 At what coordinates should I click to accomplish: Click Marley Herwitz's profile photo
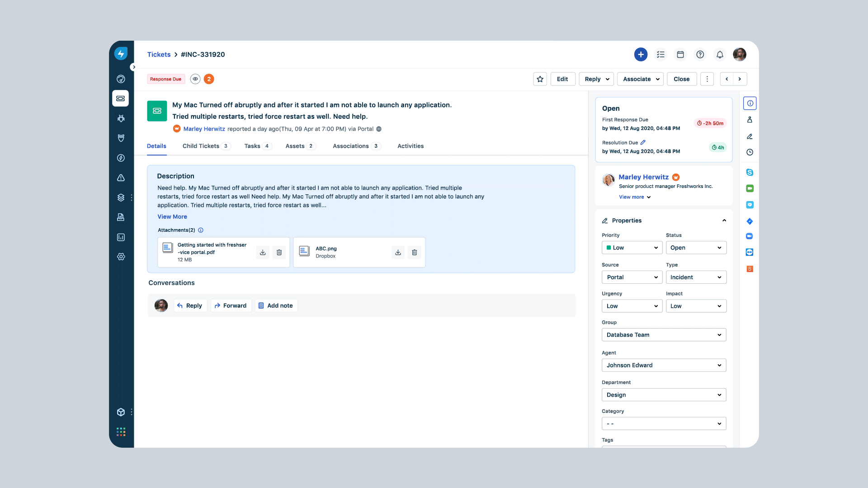click(609, 180)
